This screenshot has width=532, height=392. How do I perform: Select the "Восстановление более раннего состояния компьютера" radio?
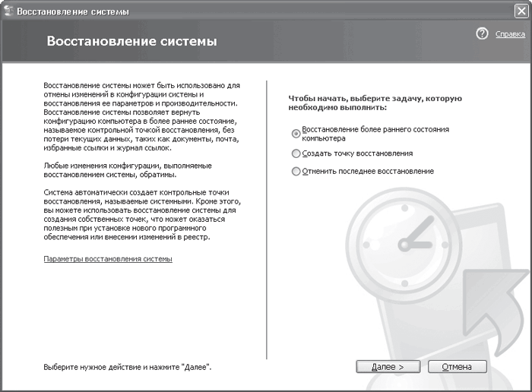click(x=296, y=134)
